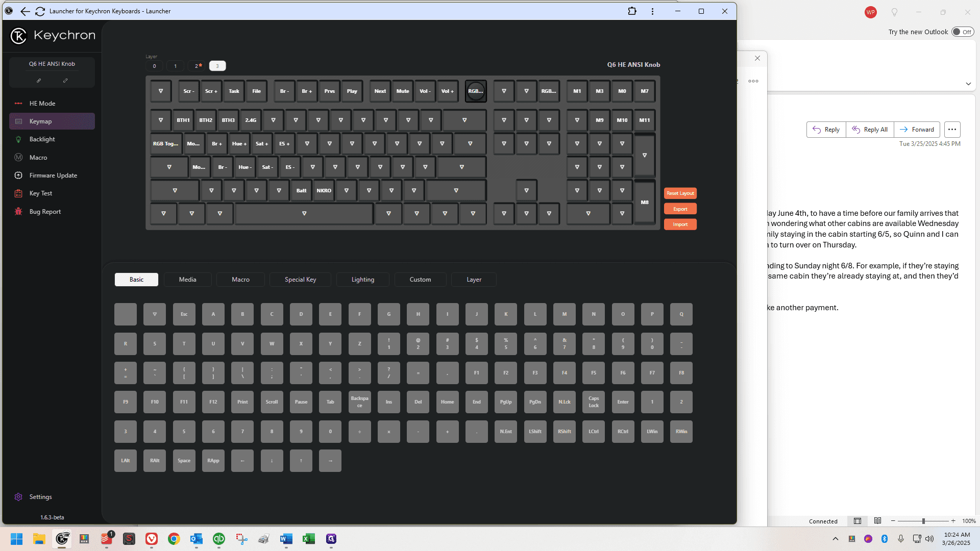Click Reply All in Outlook
This screenshot has width=980, height=551.
(x=870, y=130)
